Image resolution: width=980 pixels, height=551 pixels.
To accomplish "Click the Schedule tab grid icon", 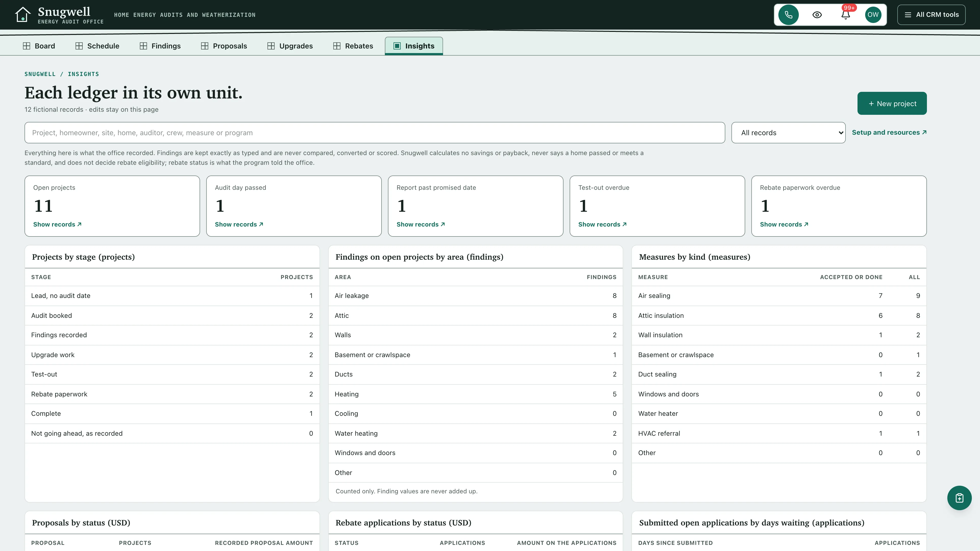I will point(79,46).
